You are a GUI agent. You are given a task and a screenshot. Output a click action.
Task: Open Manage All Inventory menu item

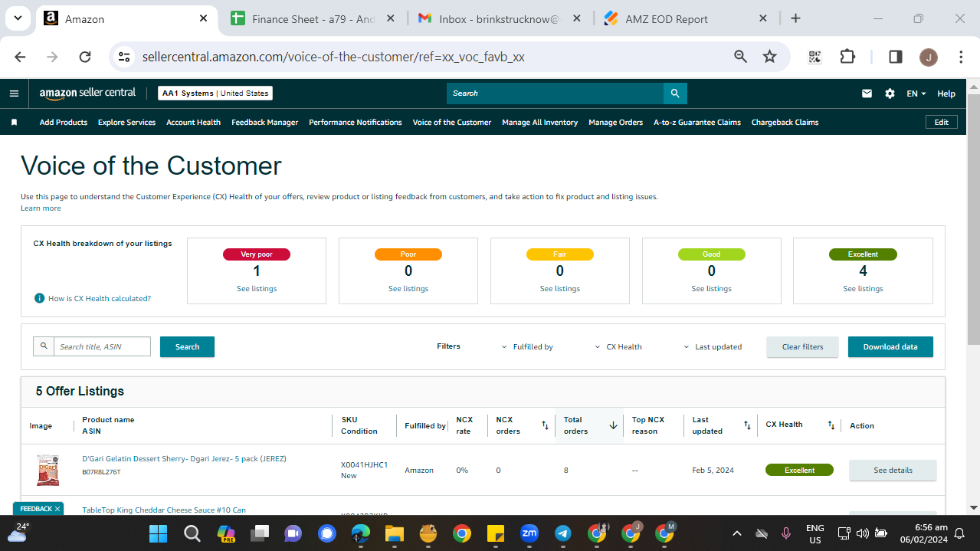(539, 122)
